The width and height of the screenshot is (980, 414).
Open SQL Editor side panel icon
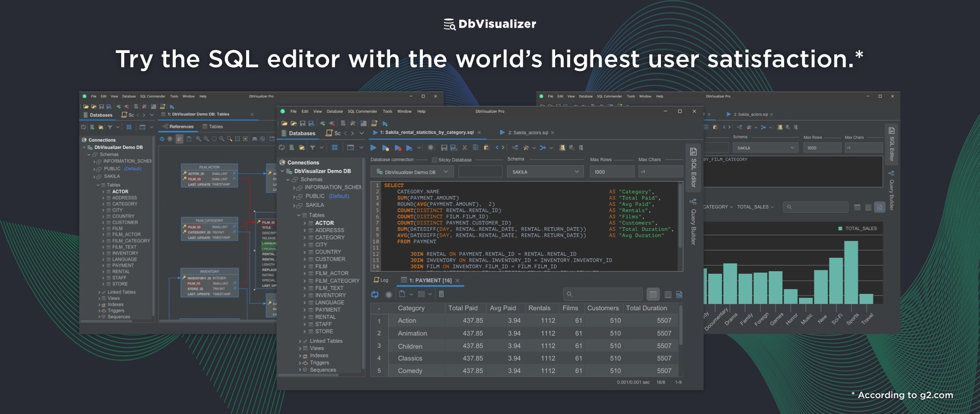click(x=693, y=152)
